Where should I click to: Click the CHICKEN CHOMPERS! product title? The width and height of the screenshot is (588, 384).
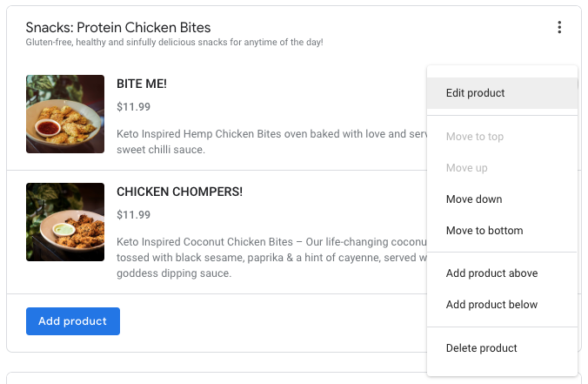tap(179, 192)
